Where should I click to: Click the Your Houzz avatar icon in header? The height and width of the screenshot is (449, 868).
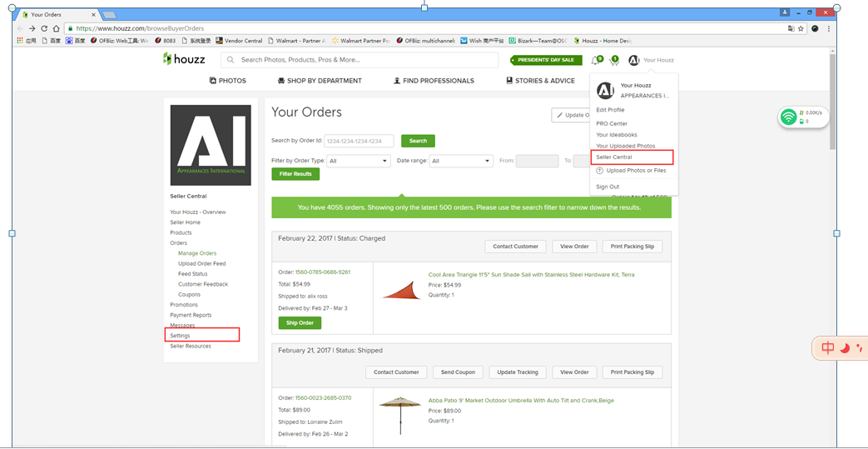(634, 60)
